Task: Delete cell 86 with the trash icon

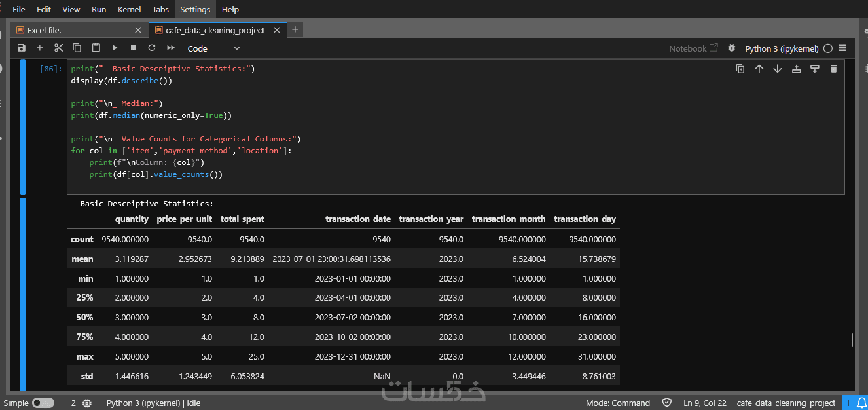Action: [x=833, y=69]
